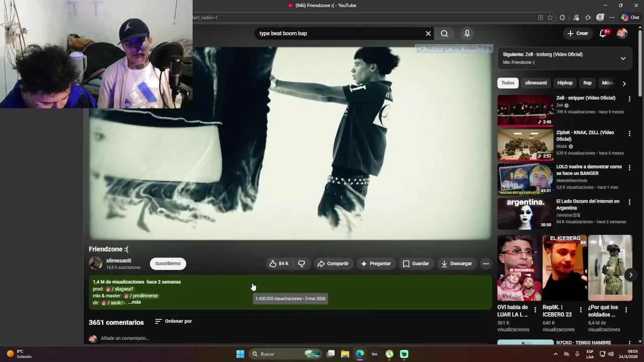Clear the search text with the X
644x362 pixels.
428,33
